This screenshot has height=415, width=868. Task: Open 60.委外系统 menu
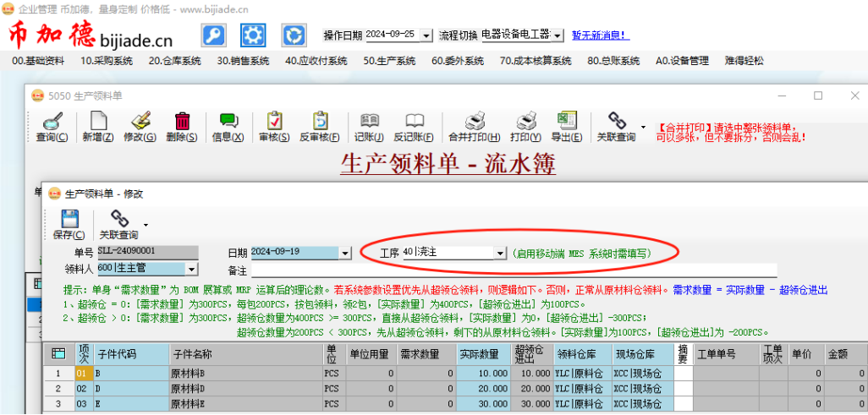click(457, 61)
